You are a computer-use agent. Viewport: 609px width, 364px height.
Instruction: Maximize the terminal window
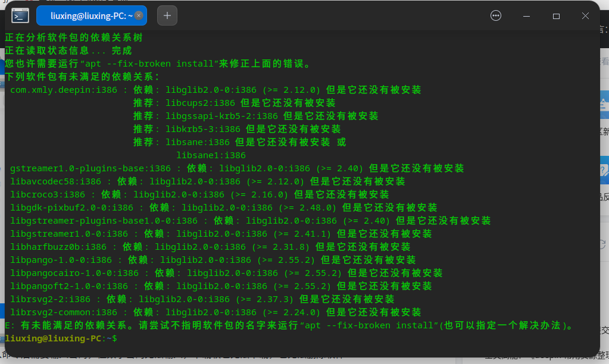coord(556,16)
